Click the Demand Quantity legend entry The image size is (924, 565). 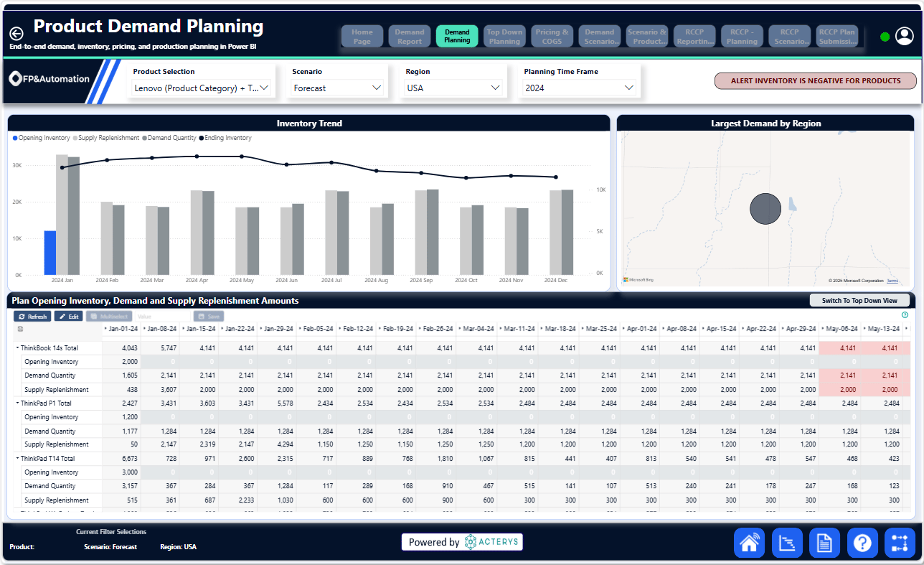click(x=169, y=138)
